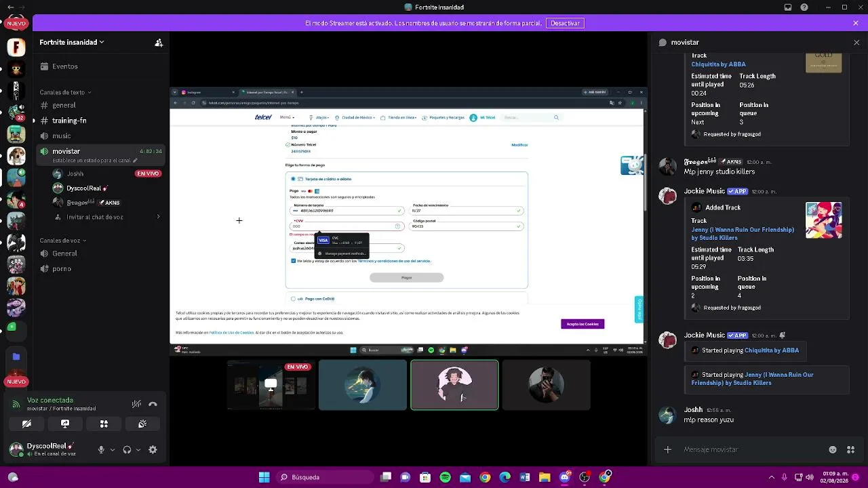Viewport: 868px width, 488px height.
Task: Select the movistar voice channel
Action: point(102,155)
